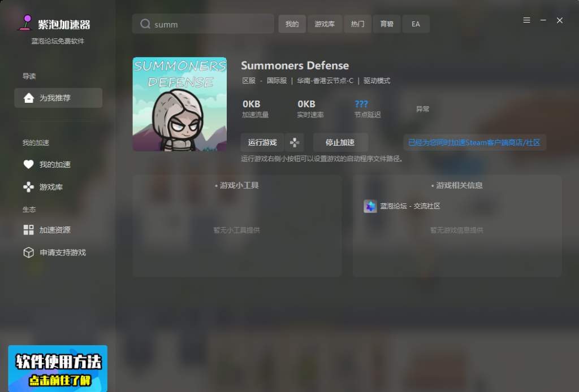579x392 pixels.
Task: Click the 蓝泡论坛 star icon
Action: tap(370, 206)
